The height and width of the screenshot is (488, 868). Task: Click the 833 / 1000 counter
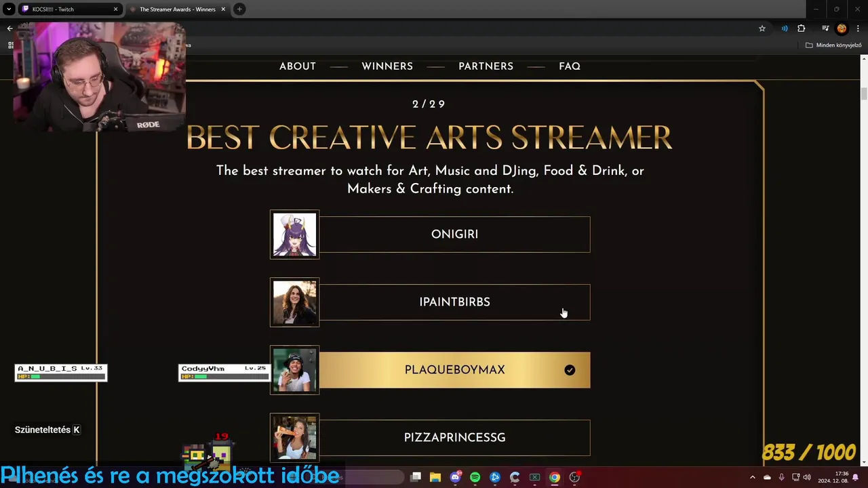[809, 453]
